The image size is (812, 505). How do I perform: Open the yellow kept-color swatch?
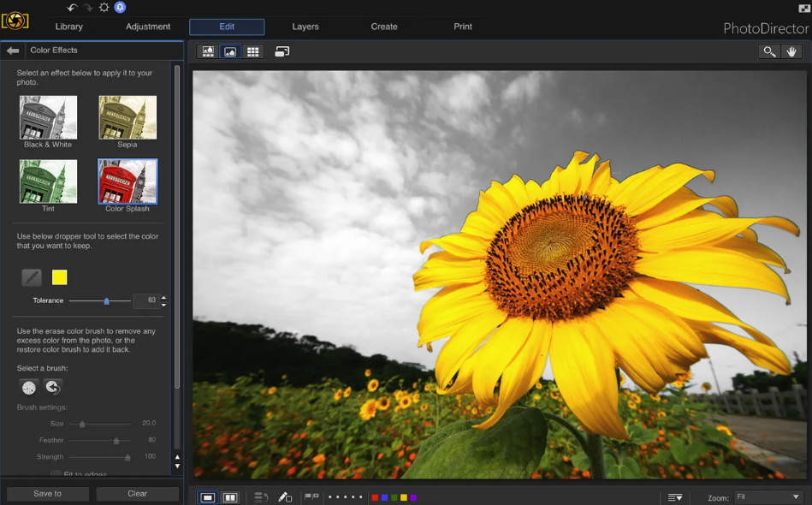(60, 277)
